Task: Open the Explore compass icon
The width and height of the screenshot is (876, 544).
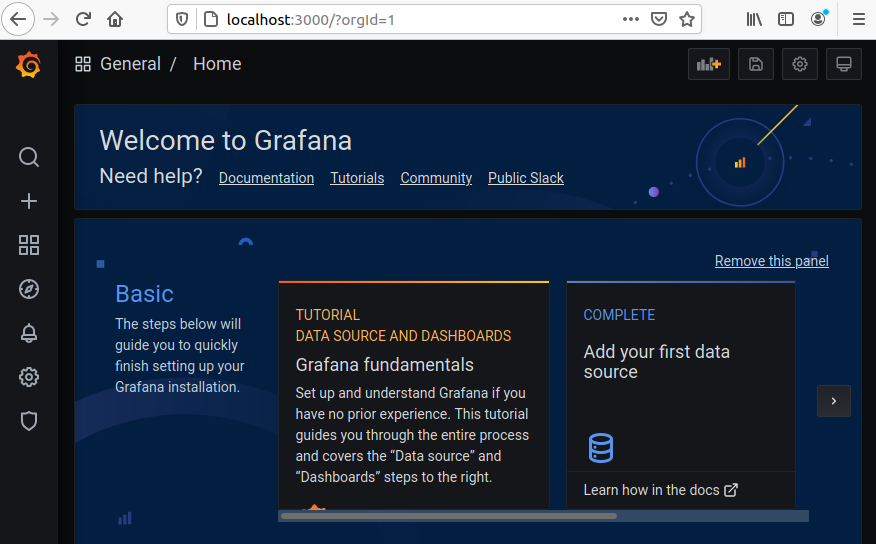Action: (28, 289)
